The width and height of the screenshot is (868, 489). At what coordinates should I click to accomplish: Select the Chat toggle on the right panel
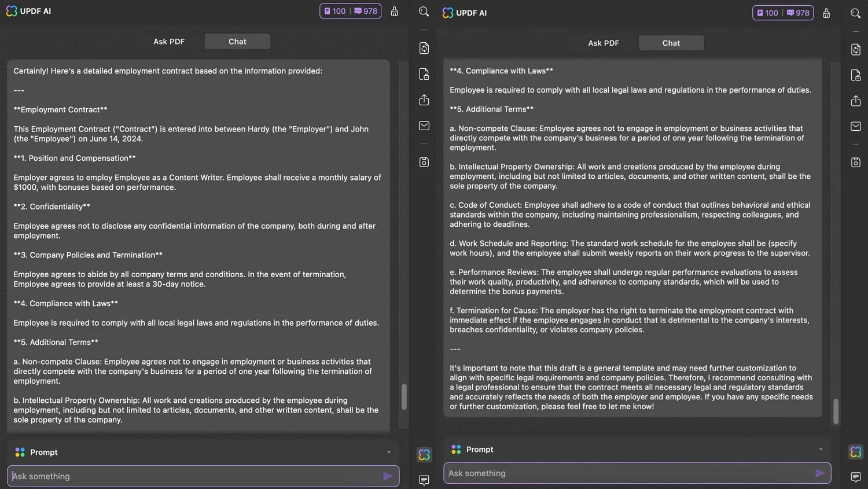pyautogui.click(x=671, y=42)
